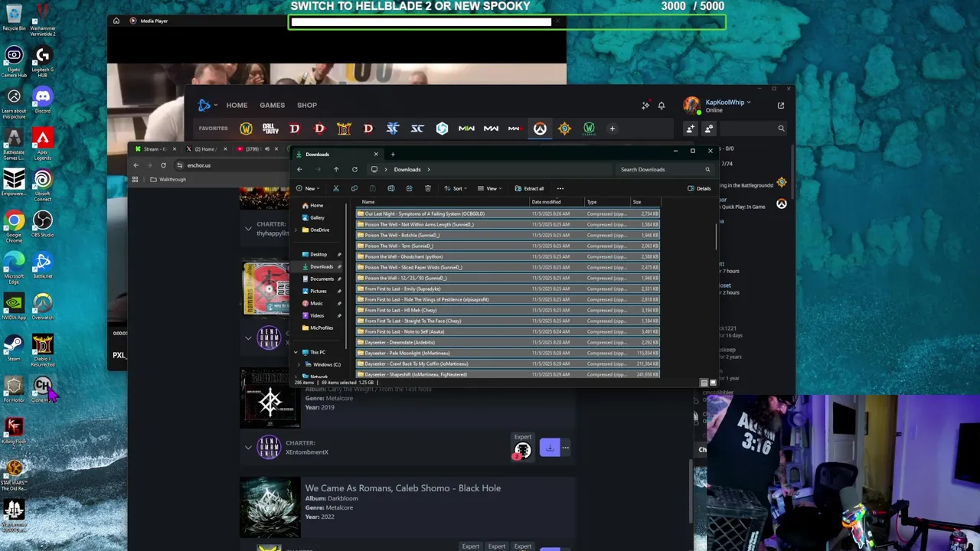Screen dimensions: 980x551
Task: Click Share icon in Explorer toolbar
Action: tap(410, 188)
